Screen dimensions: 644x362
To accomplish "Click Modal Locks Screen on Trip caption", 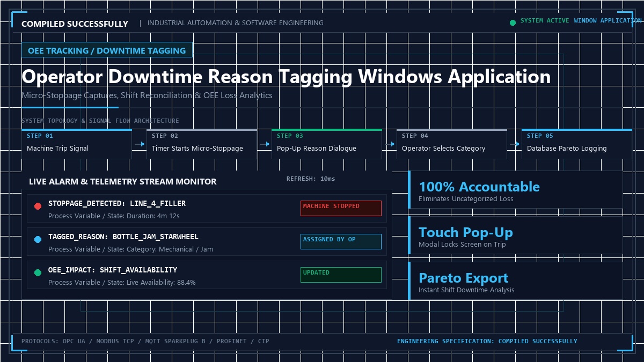I will pyautogui.click(x=462, y=245).
